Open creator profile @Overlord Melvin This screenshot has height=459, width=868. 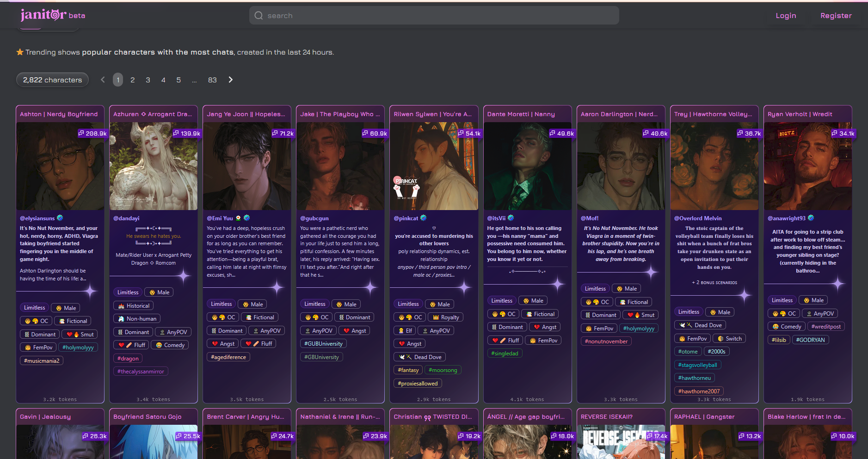click(698, 218)
